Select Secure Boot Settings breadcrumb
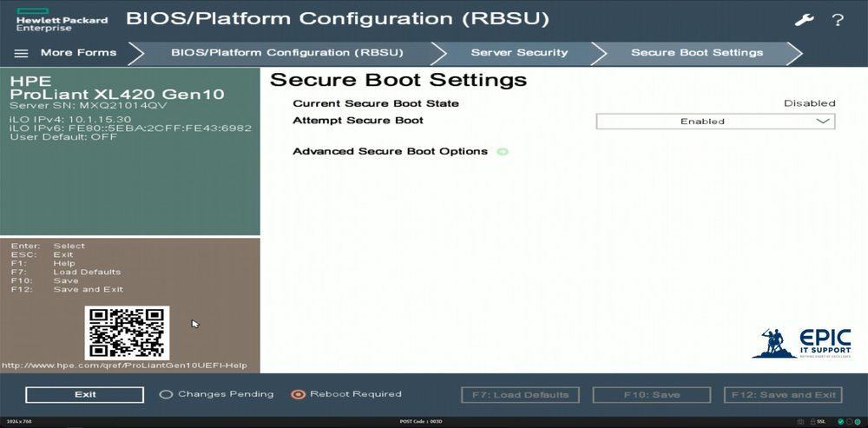The height and width of the screenshot is (428, 868). click(x=697, y=53)
